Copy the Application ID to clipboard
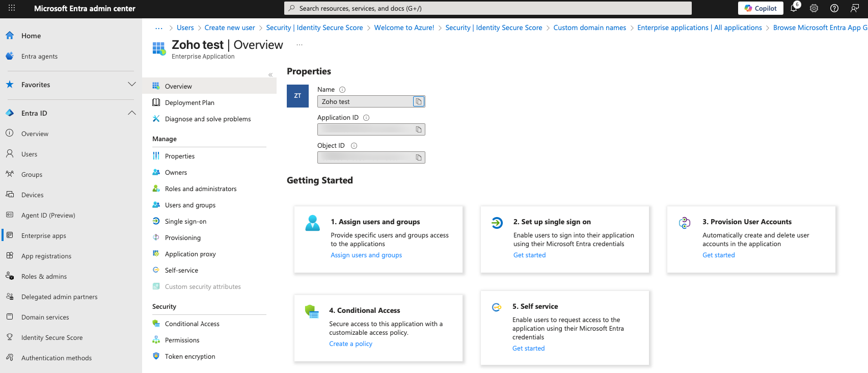868x373 pixels. pyautogui.click(x=418, y=129)
